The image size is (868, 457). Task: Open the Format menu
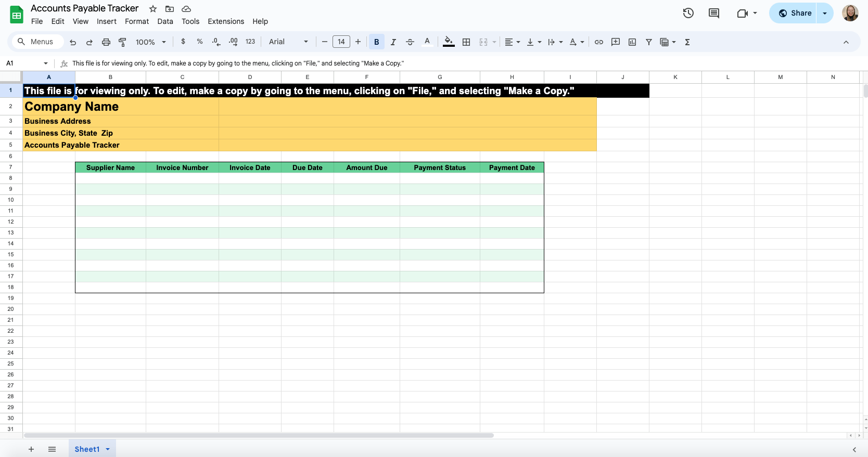coord(137,21)
